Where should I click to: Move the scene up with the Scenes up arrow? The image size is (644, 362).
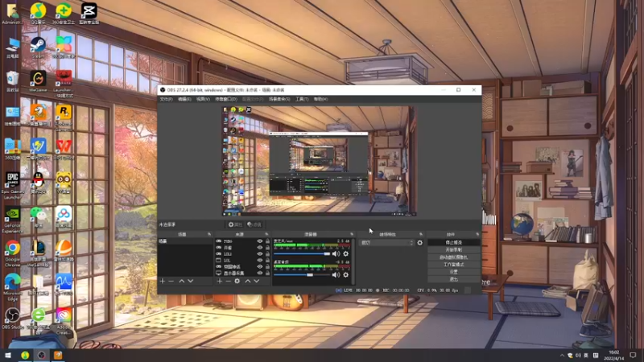point(182,281)
